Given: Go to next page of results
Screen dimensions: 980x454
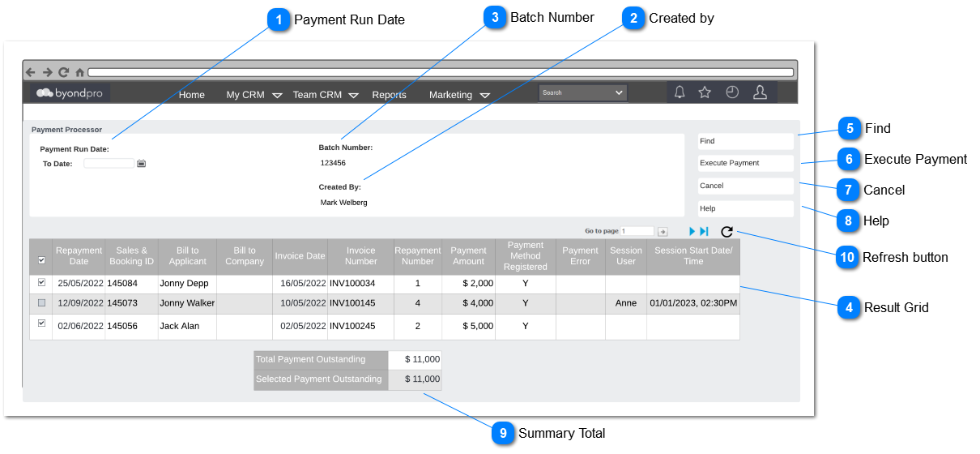Looking at the screenshot, I should point(692,231).
